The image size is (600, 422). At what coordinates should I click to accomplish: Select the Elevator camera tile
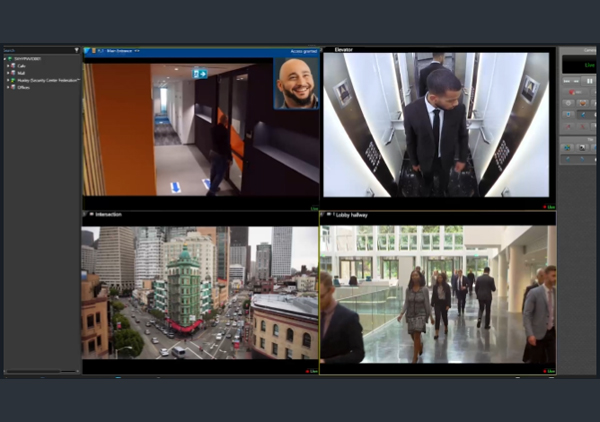click(436, 125)
